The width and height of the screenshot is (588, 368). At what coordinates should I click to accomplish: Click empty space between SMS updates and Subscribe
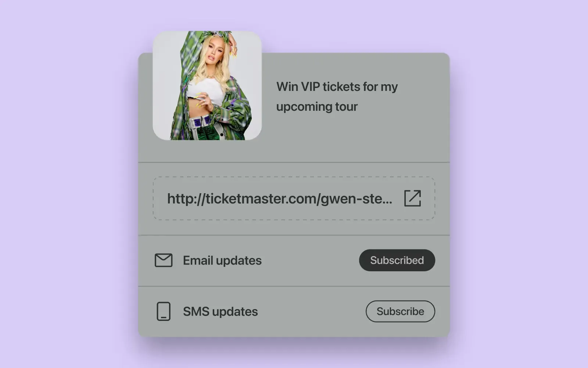point(312,312)
